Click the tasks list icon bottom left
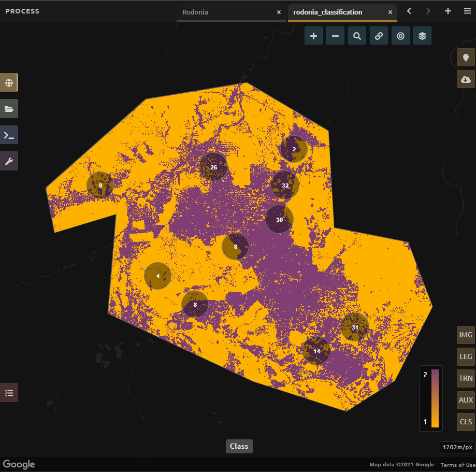 [x=9, y=392]
